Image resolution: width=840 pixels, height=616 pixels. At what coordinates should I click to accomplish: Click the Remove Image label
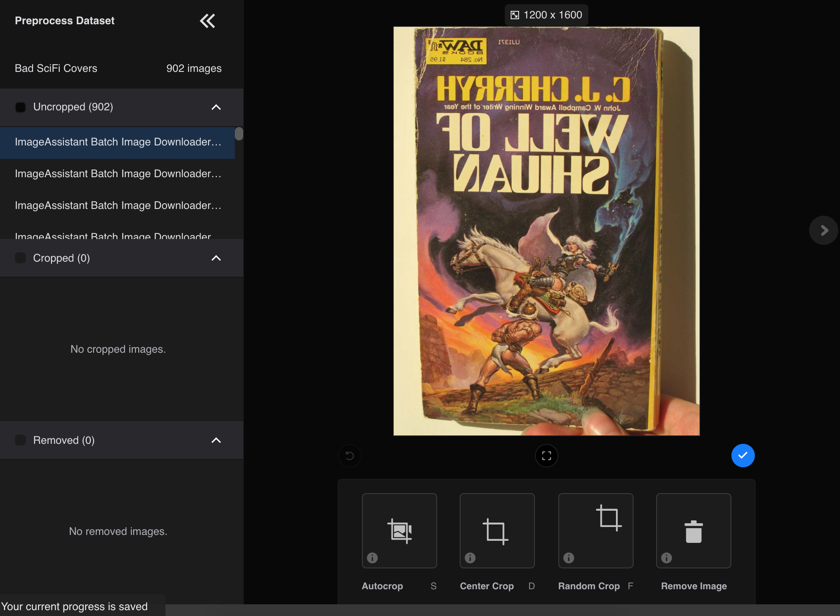coord(694,586)
